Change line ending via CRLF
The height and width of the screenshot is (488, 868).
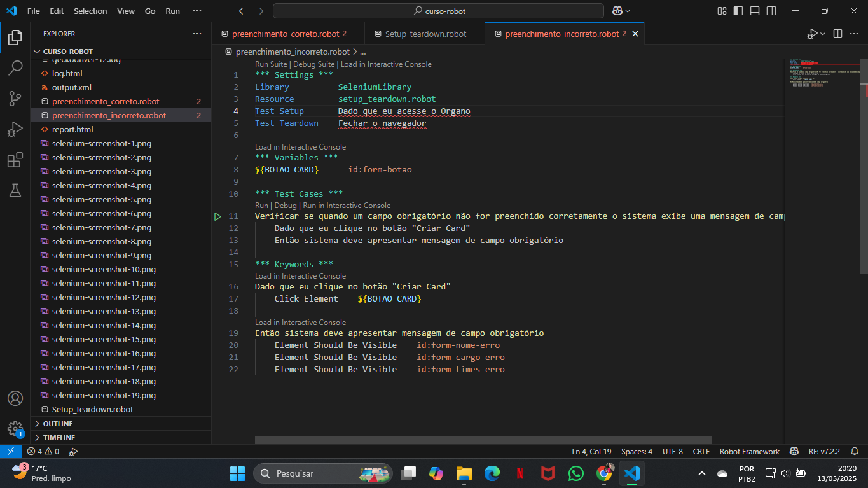701,451
